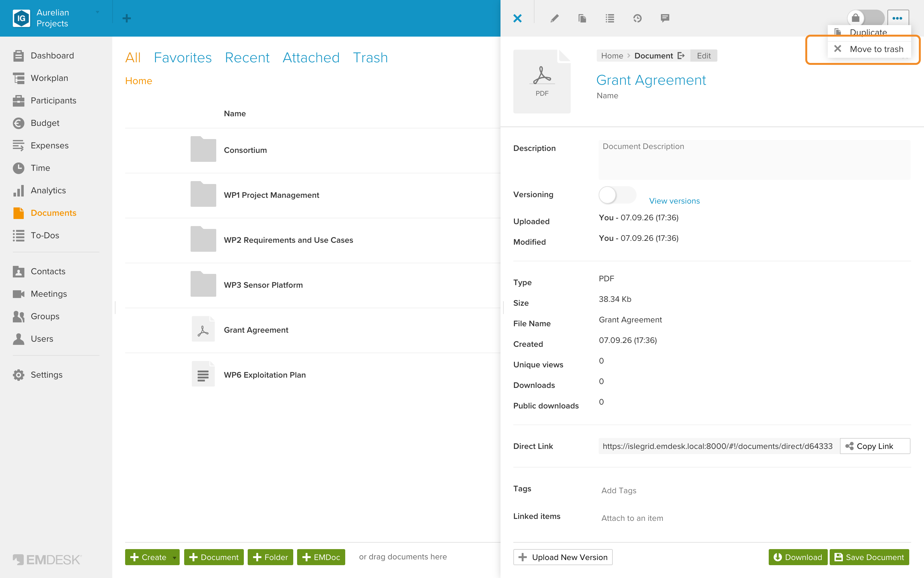Switch to the Attached tab
Image resolution: width=924 pixels, height=578 pixels.
pyautogui.click(x=311, y=58)
